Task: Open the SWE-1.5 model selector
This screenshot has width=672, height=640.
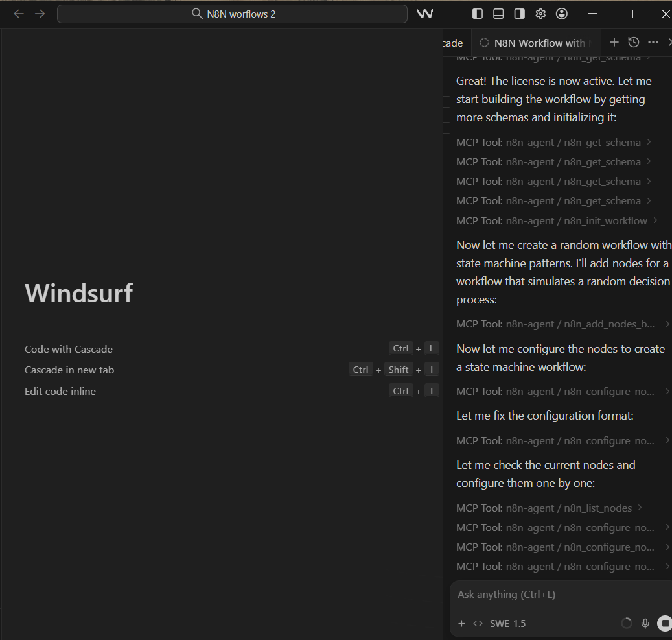Action: [507, 623]
